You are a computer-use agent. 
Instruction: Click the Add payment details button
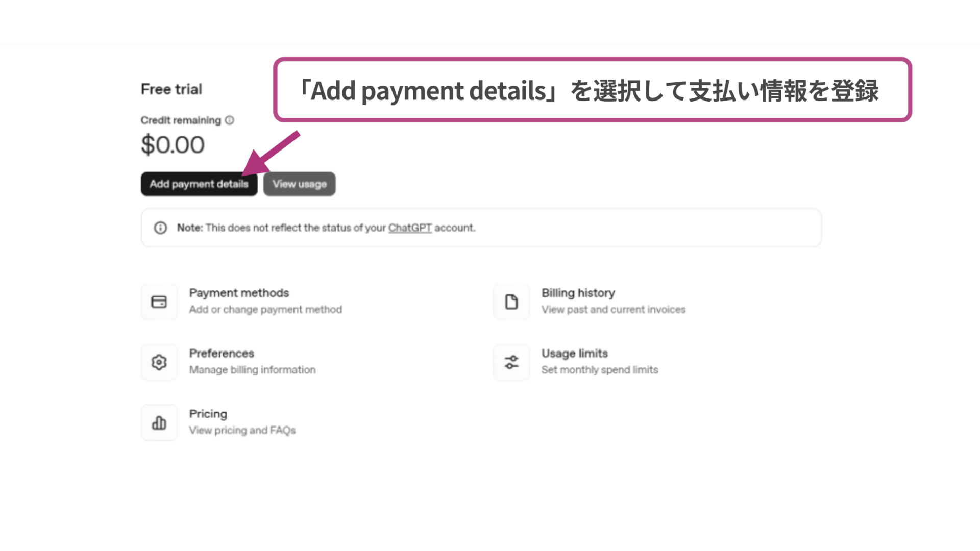(199, 184)
